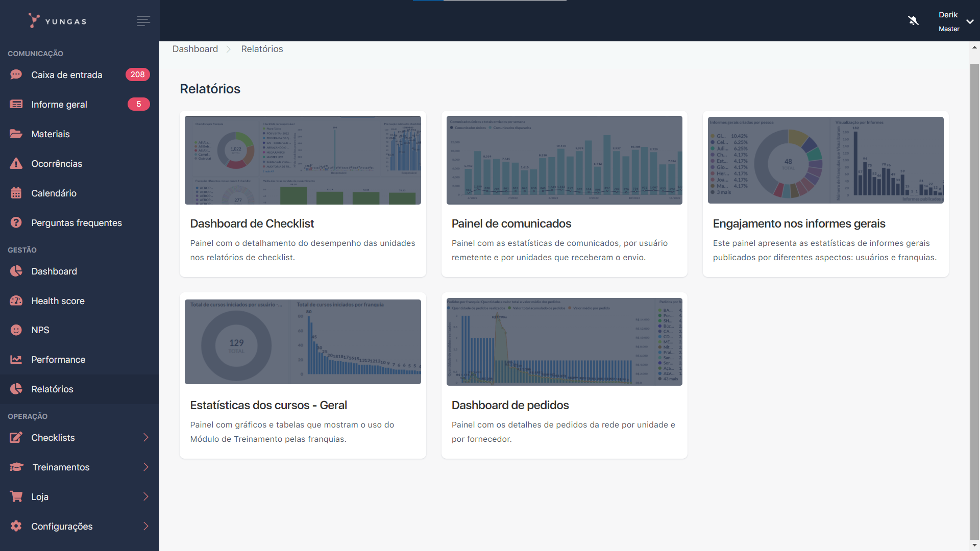Expand the Treinamentos submenu arrow

click(145, 467)
